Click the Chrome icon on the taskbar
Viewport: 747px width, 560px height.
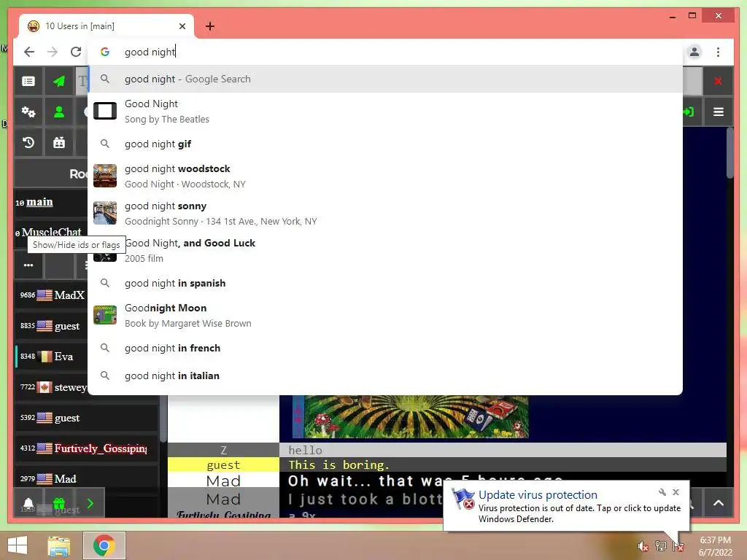pyautogui.click(x=104, y=545)
